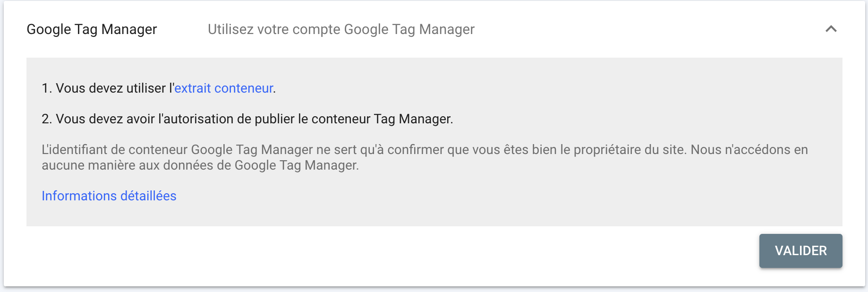Click the gray paragraph about container identifier
The height and width of the screenshot is (292, 868).
click(x=331, y=150)
